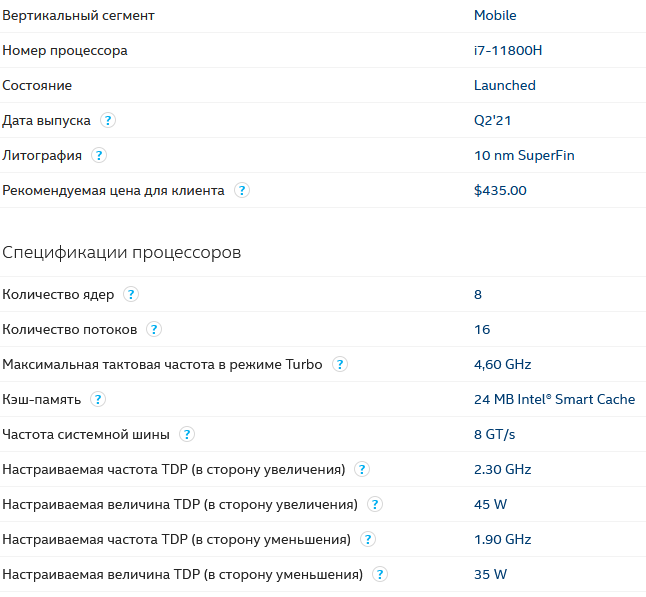Click help icon for TDP frequency уменьшения

(368, 540)
